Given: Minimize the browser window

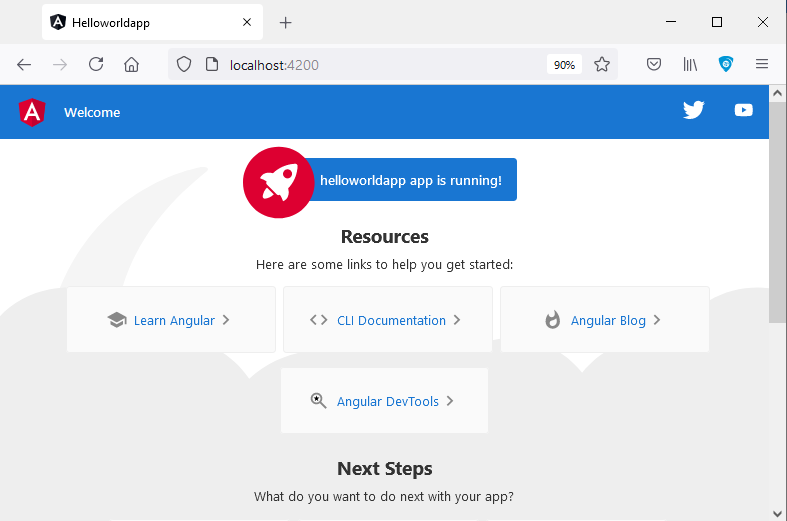Looking at the screenshot, I should [671, 22].
